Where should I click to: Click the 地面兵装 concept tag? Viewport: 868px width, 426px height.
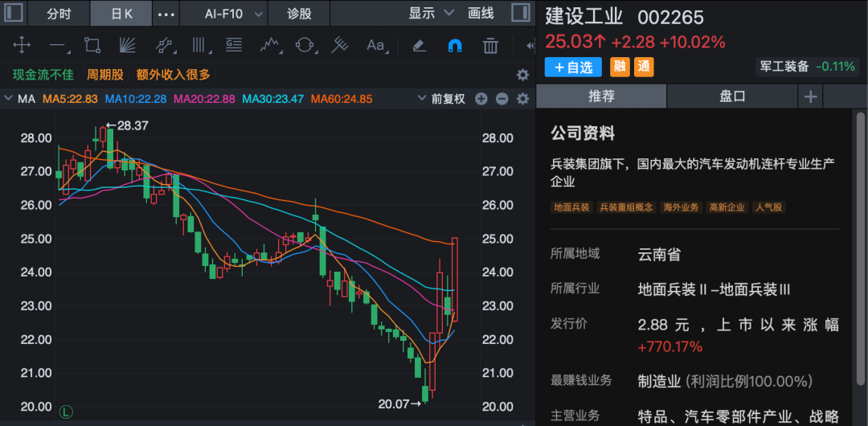[571, 207]
